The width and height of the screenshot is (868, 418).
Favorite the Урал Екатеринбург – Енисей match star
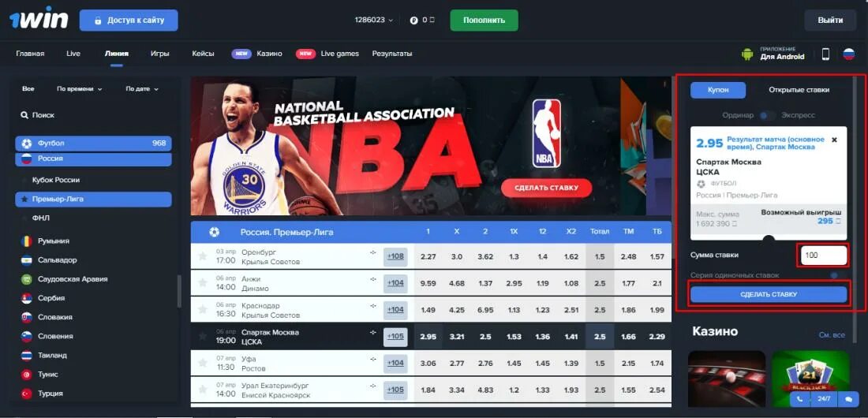pyautogui.click(x=203, y=389)
